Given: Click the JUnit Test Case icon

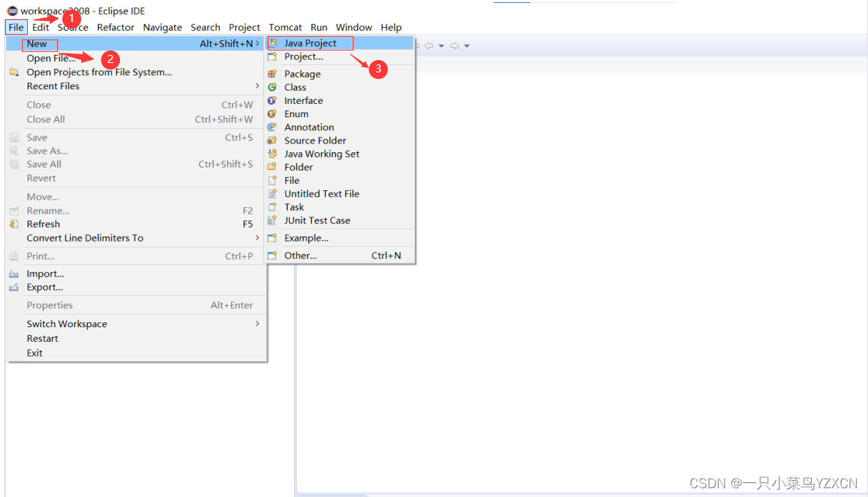Looking at the screenshot, I should click(272, 220).
